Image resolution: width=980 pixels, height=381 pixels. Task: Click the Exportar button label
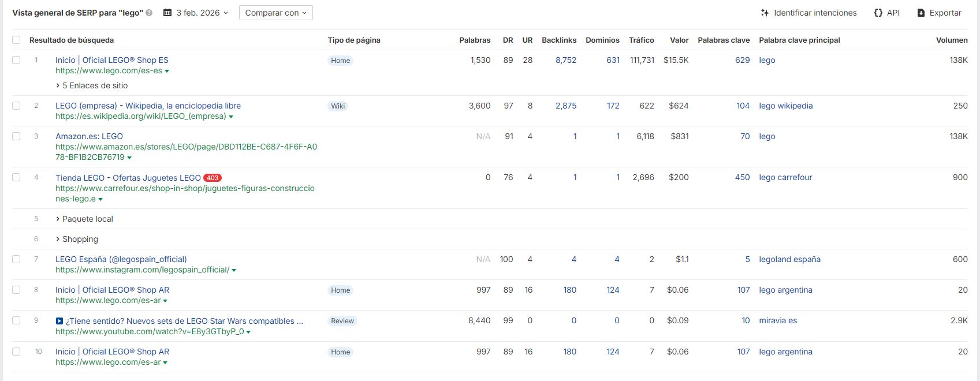point(945,13)
